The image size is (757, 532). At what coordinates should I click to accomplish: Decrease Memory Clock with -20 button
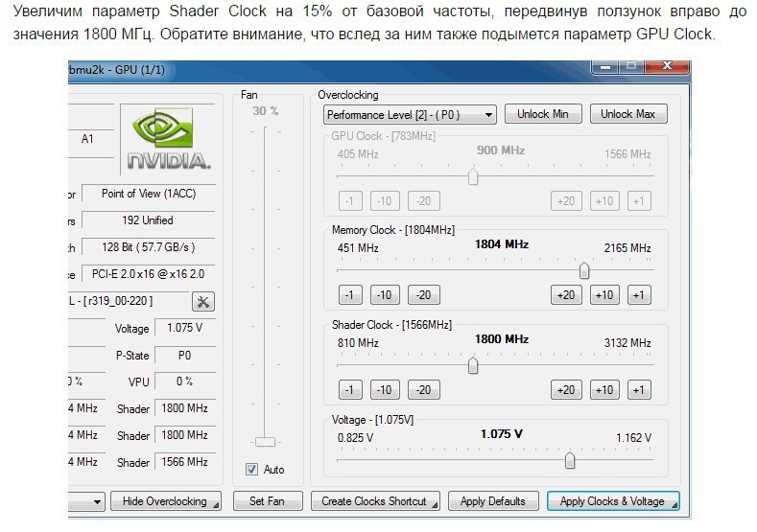click(x=423, y=295)
